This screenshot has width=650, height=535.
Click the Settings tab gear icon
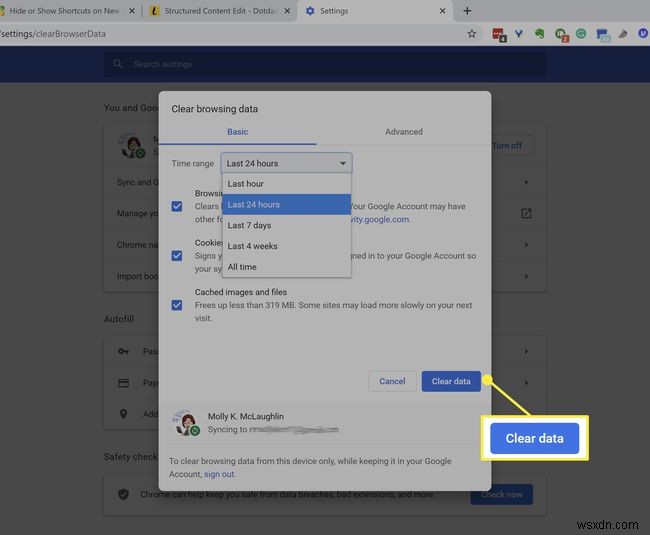[310, 11]
